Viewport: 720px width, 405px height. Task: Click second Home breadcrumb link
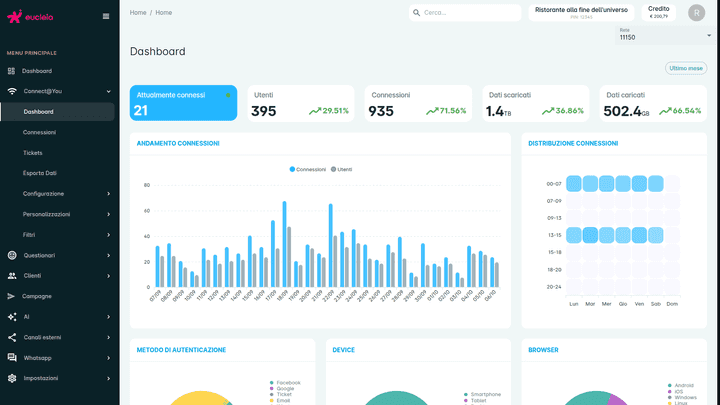click(x=163, y=12)
